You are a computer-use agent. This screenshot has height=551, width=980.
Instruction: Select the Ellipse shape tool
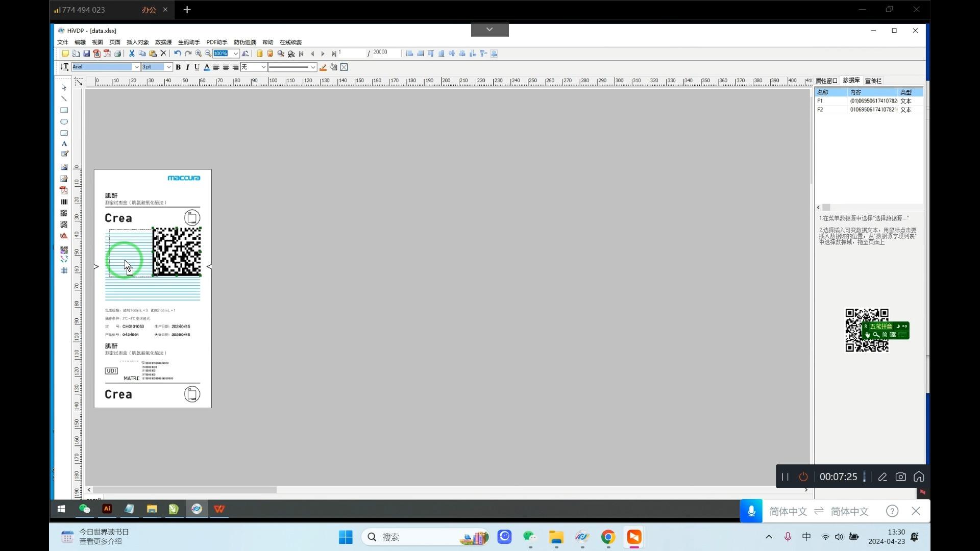click(x=64, y=121)
